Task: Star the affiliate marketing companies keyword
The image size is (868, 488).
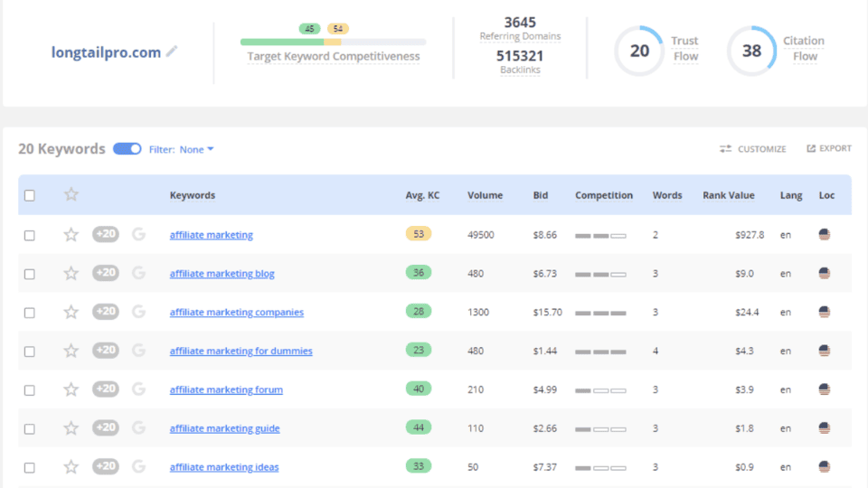Action: click(71, 312)
